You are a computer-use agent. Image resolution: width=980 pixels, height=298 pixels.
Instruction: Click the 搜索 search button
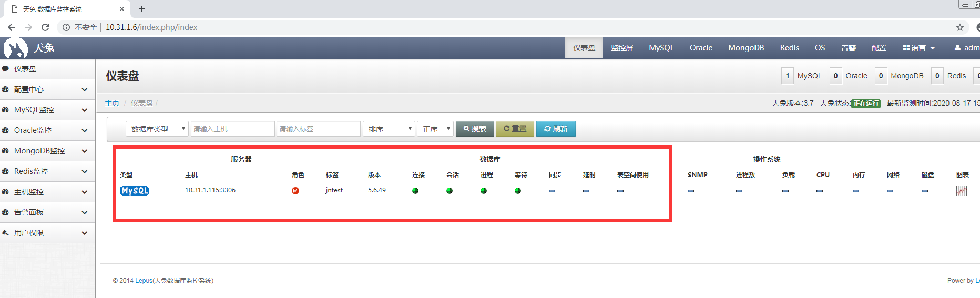475,129
